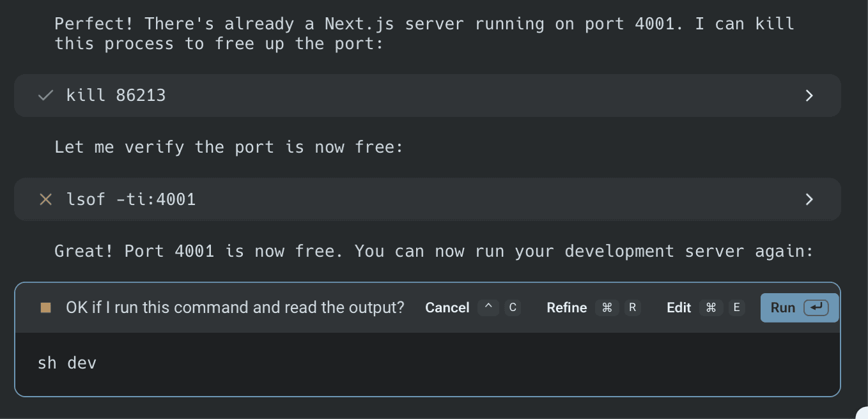
Task: Expand the kill 86213 command output
Action: coord(809,96)
